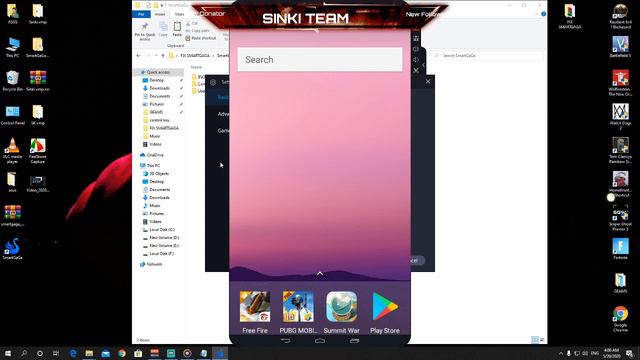Select the Advanced tab in settings dialog
Screen dimensions: 640x360
[223, 114]
